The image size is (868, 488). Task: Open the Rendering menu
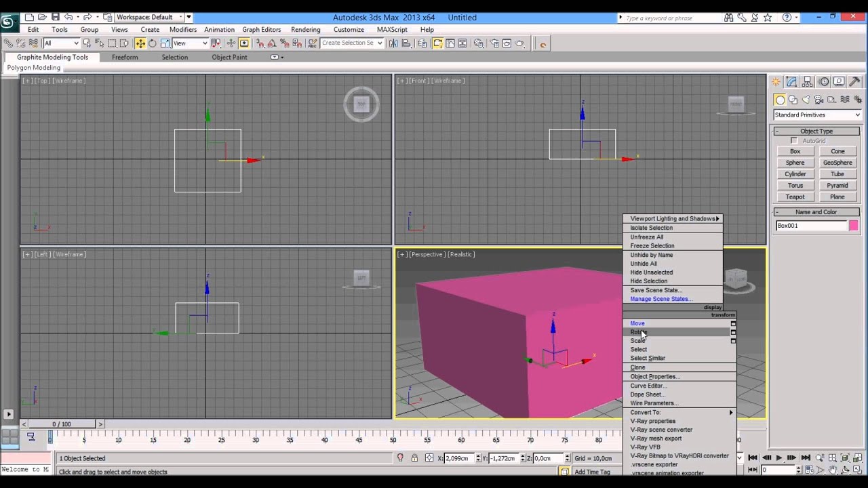click(305, 30)
